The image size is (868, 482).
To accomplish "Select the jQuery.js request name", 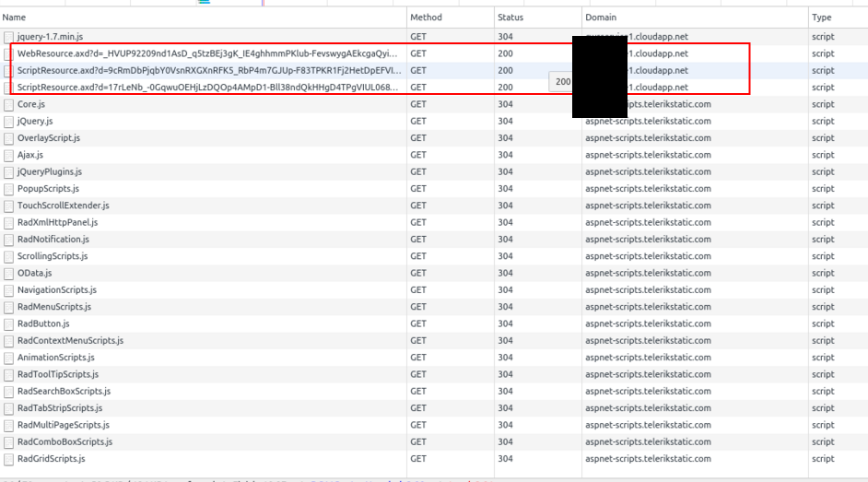I will (35, 122).
